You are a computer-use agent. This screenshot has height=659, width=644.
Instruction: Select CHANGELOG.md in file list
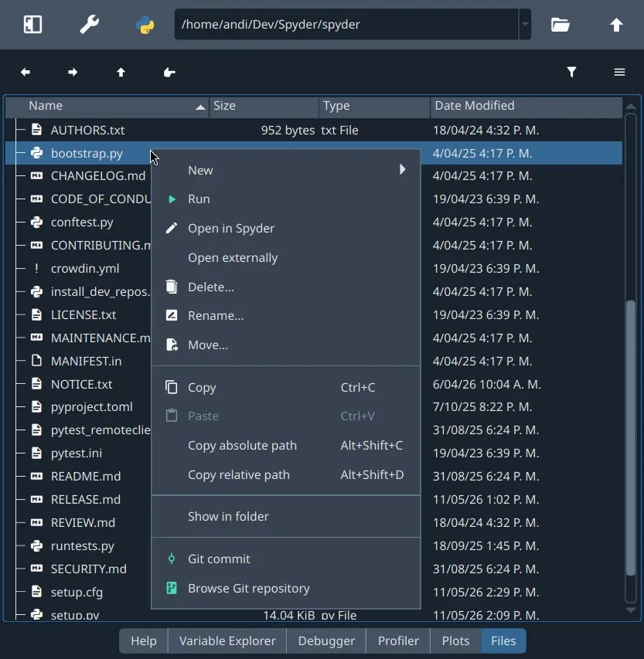(x=98, y=175)
